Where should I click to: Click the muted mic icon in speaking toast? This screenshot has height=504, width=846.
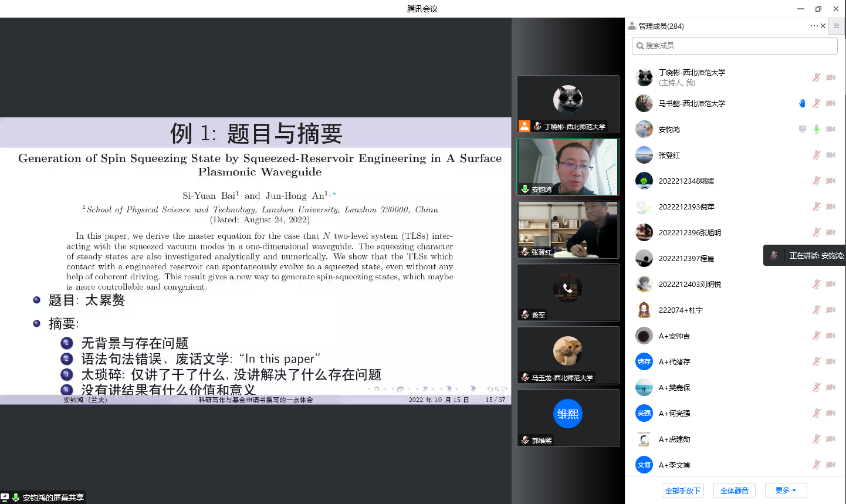pos(774,255)
